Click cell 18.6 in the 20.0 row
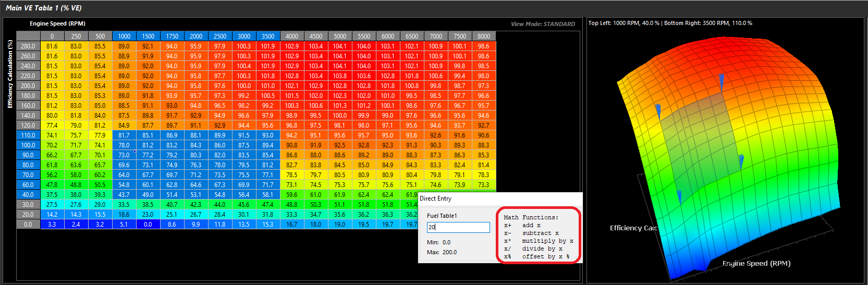 pyautogui.click(x=124, y=214)
